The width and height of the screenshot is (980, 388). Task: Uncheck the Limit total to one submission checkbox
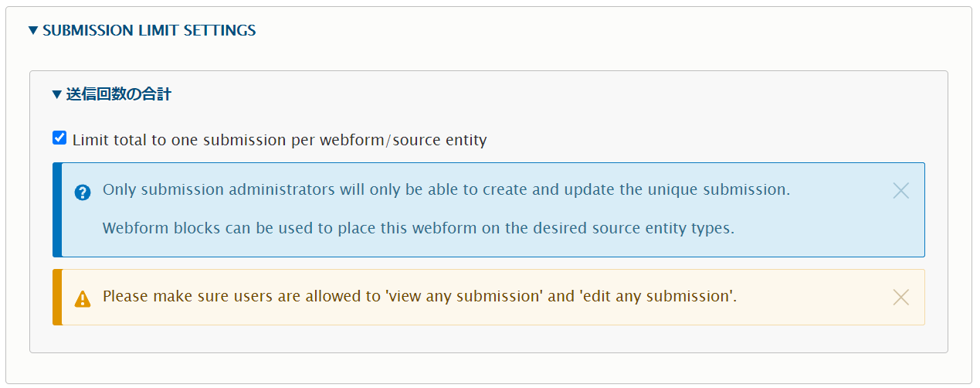point(59,138)
